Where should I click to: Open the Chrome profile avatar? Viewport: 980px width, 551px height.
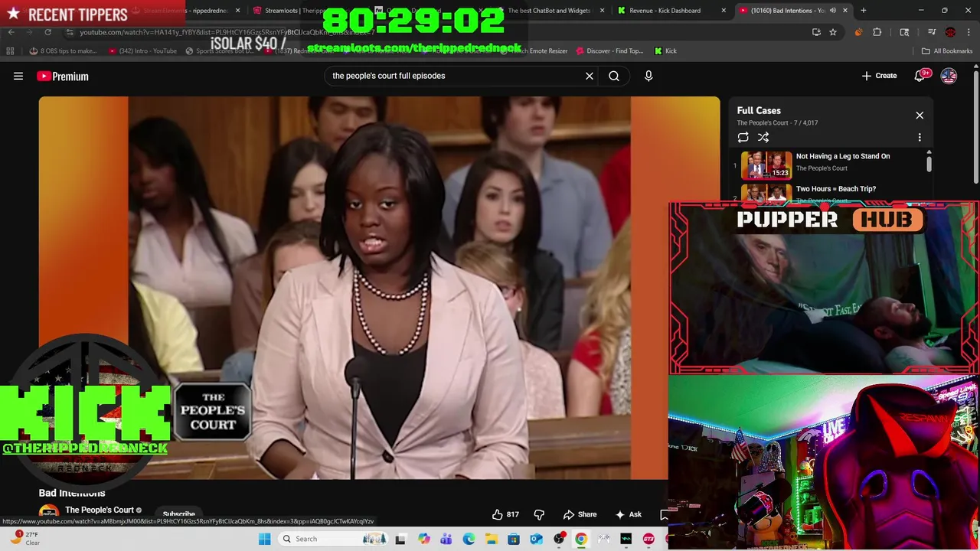coord(950,32)
